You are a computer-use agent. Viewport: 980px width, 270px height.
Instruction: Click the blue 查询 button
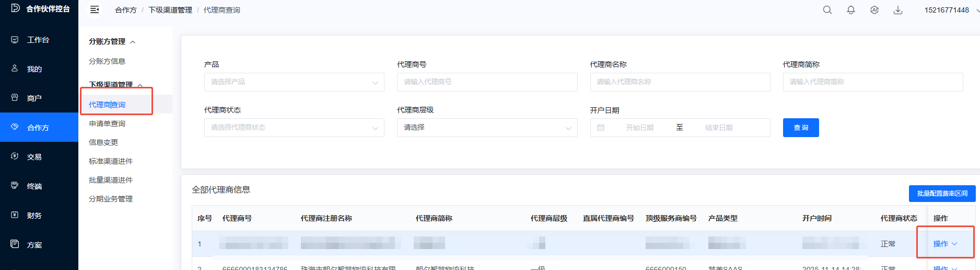pyautogui.click(x=801, y=128)
